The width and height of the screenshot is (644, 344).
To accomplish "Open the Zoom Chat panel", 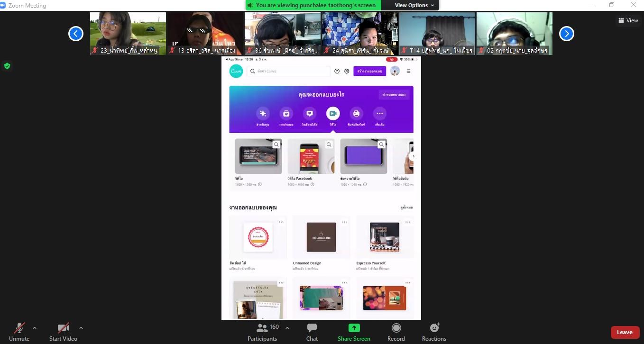I will (312, 332).
